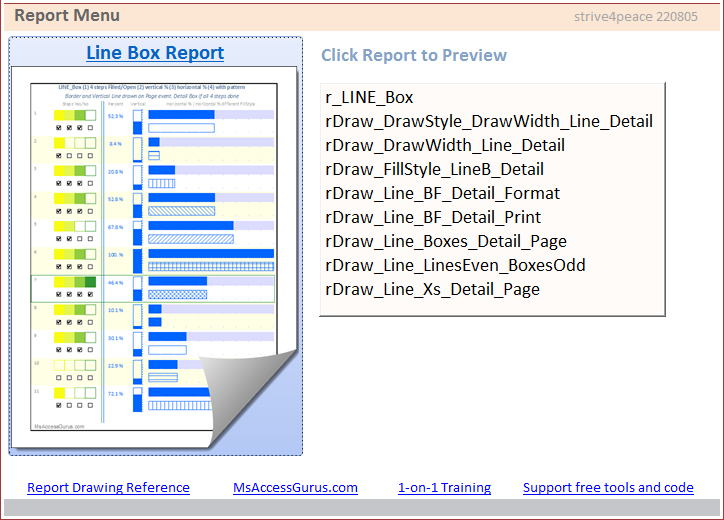724x520 pixels.
Task: Visit the MsAccessGurus.com link
Action: (x=296, y=488)
